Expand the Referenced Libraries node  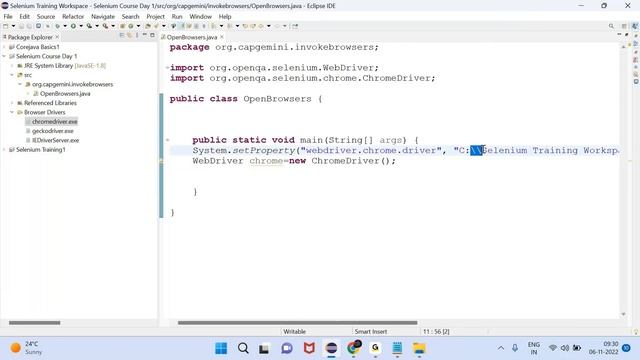[x=12, y=103]
